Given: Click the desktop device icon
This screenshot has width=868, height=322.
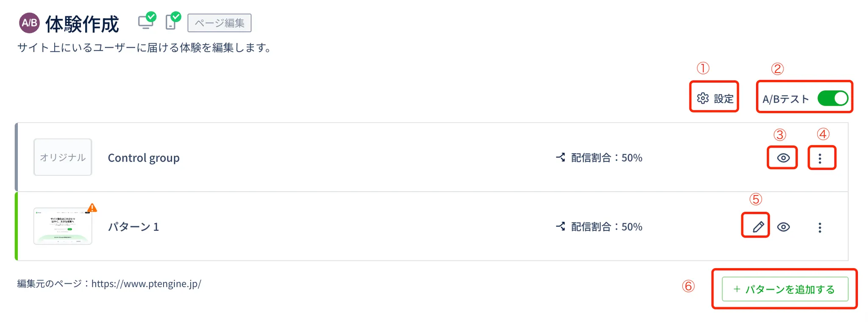Looking at the screenshot, I should [146, 22].
